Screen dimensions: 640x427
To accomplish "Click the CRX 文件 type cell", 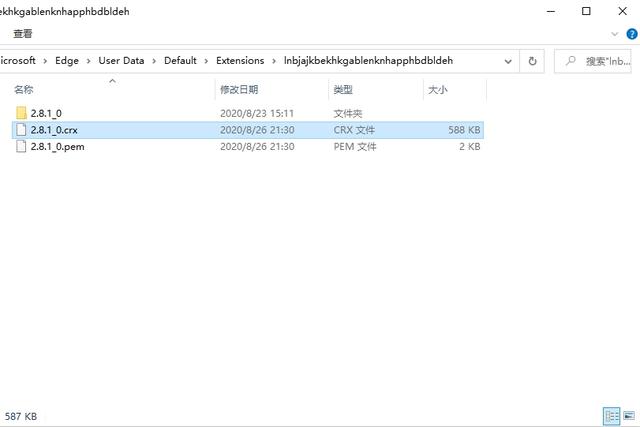I will pos(354,130).
